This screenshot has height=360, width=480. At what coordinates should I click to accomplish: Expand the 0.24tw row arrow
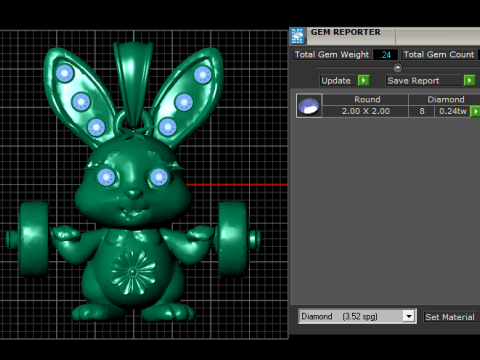[475, 111]
